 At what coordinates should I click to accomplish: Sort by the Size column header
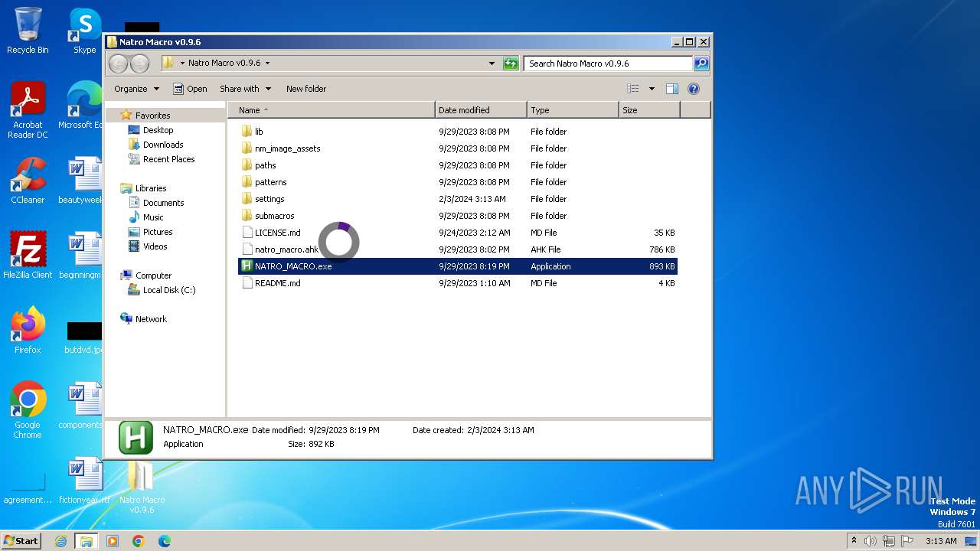click(649, 110)
